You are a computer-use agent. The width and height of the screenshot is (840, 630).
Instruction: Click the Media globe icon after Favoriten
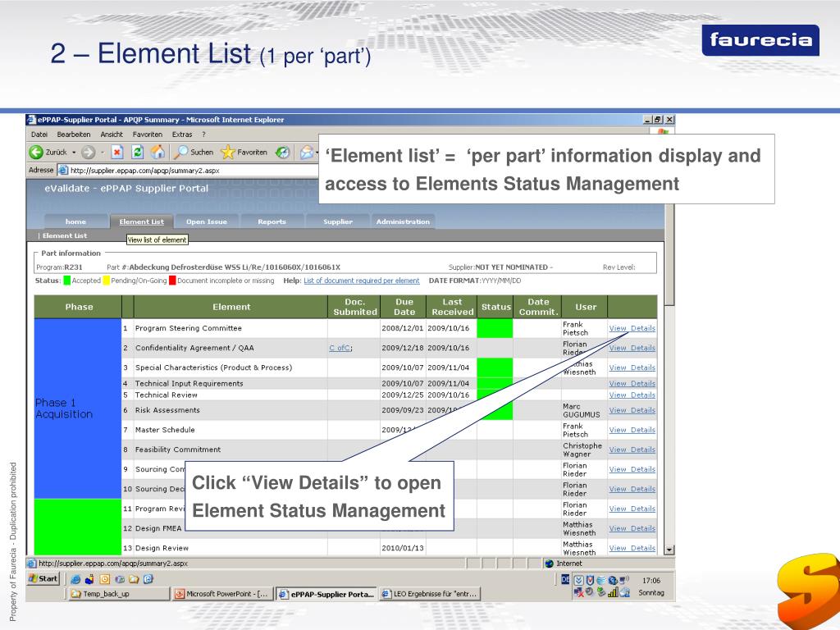point(282,152)
